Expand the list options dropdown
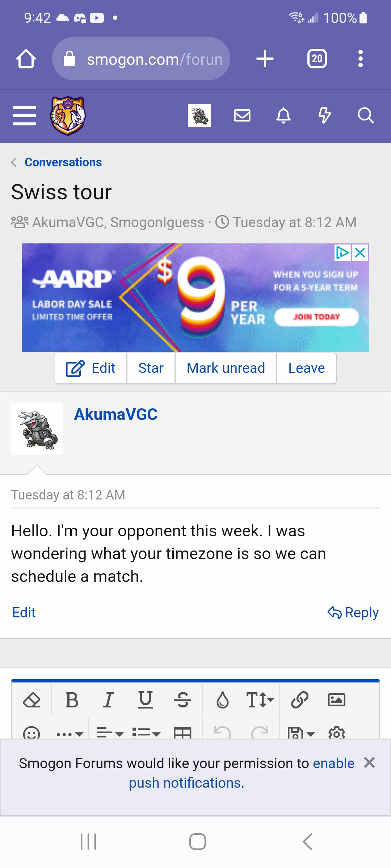 point(146,733)
